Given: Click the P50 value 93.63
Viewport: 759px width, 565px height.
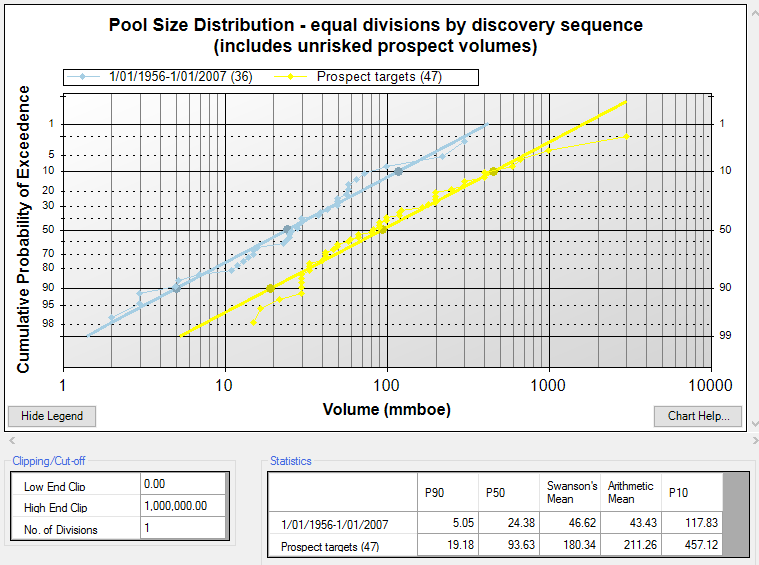Looking at the screenshot, I should coord(509,545).
